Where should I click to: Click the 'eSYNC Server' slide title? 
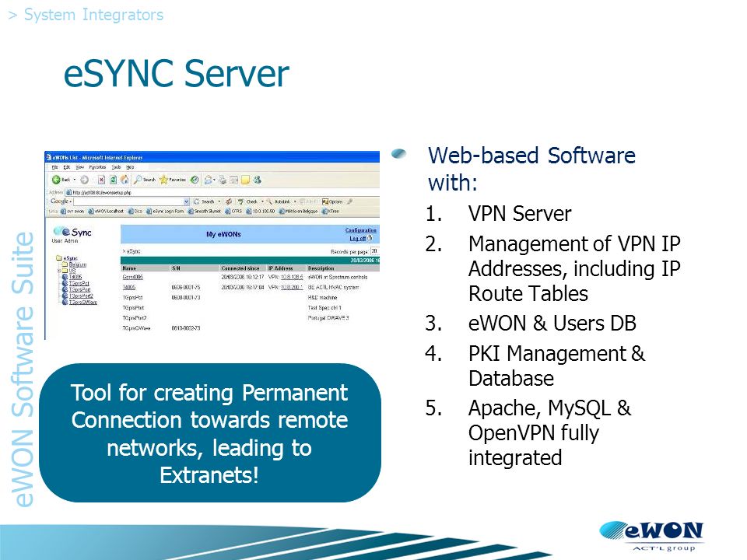point(177,73)
